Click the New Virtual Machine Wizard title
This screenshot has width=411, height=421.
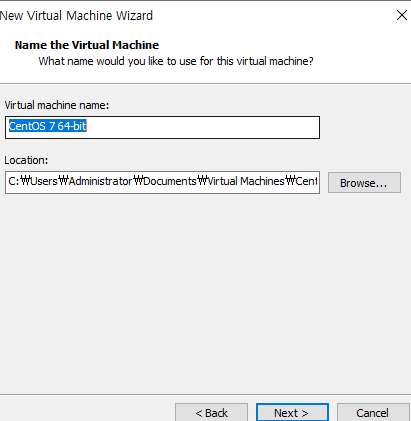click(76, 16)
